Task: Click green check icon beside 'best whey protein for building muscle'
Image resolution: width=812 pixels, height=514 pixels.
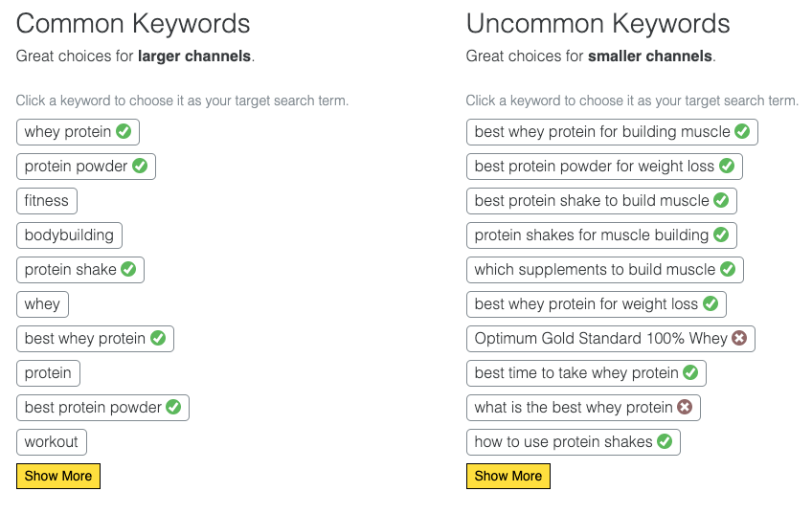Action: tap(742, 131)
